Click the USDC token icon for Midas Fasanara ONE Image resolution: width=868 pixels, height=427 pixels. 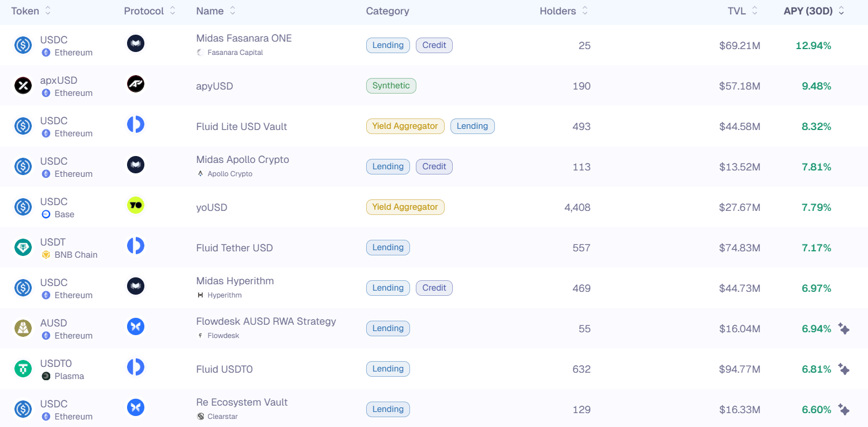point(23,45)
